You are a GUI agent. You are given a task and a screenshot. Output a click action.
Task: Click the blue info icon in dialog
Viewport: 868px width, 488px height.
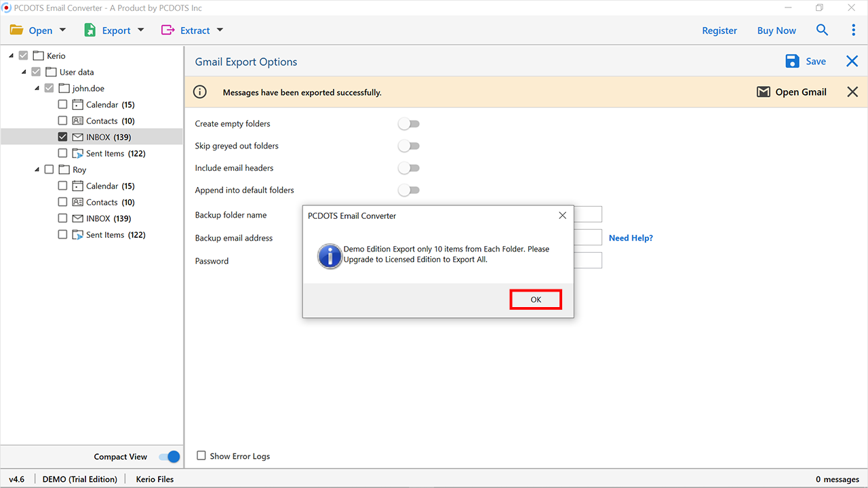(x=330, y=257)
